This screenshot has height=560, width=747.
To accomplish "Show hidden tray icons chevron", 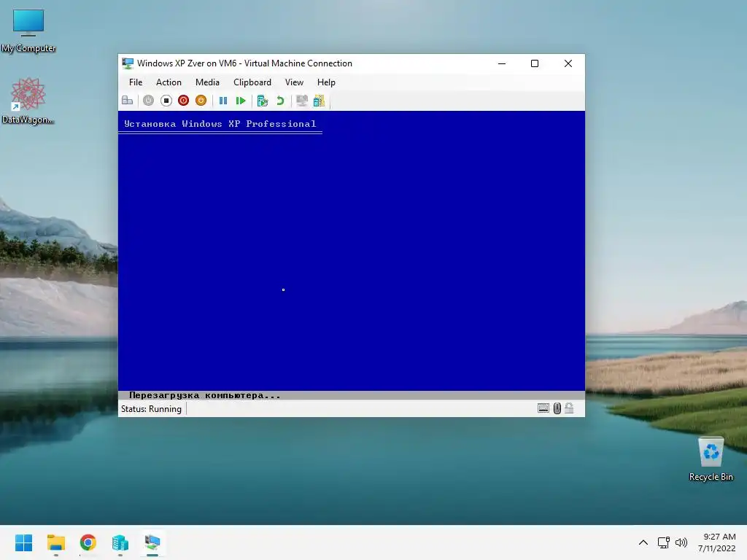I will click(643, 542).
